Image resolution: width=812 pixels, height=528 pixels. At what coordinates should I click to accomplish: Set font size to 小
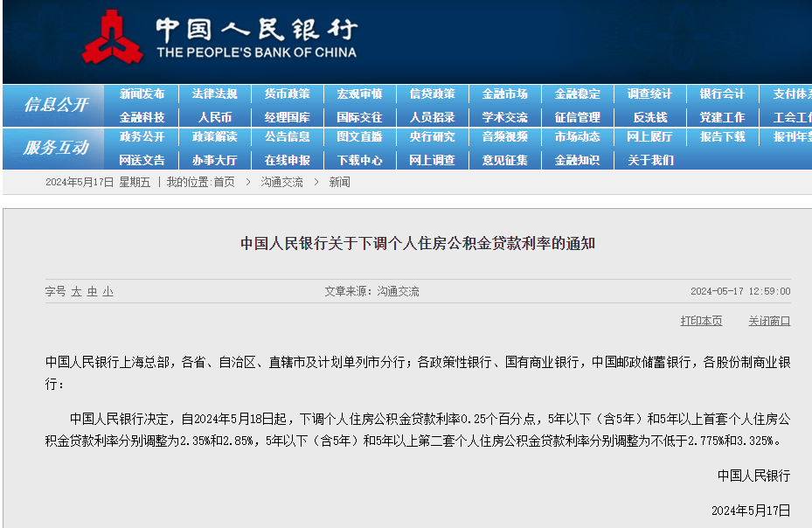click(x=108, y=292)
